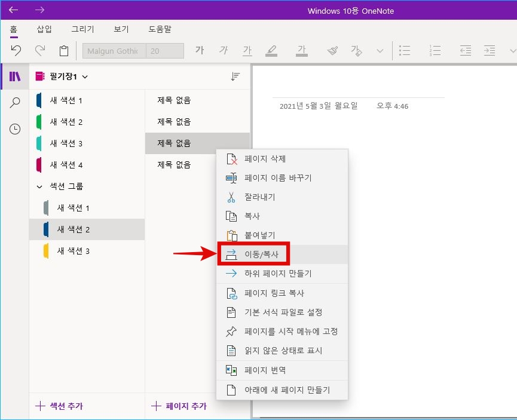This screenshot has height=420, width=517.
Task: Choose 페이지를 시작 메뉴에 고정 entry
Action: 282,332
